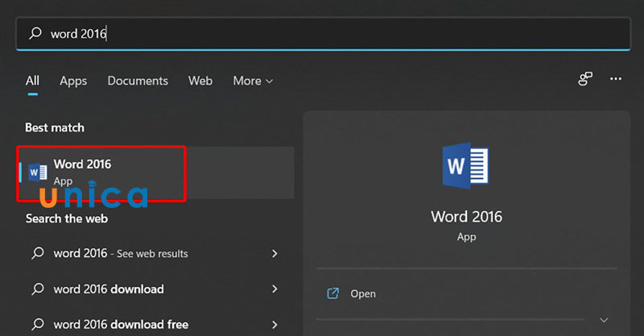
Task: Select the Word 2016 app best match result
Action: [x=155, y=172]
